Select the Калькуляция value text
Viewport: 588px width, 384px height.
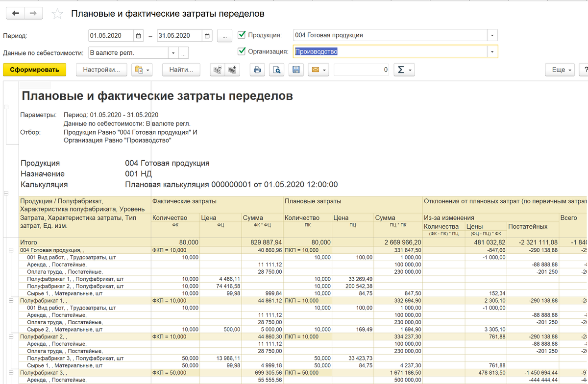(x=232, y=185)
